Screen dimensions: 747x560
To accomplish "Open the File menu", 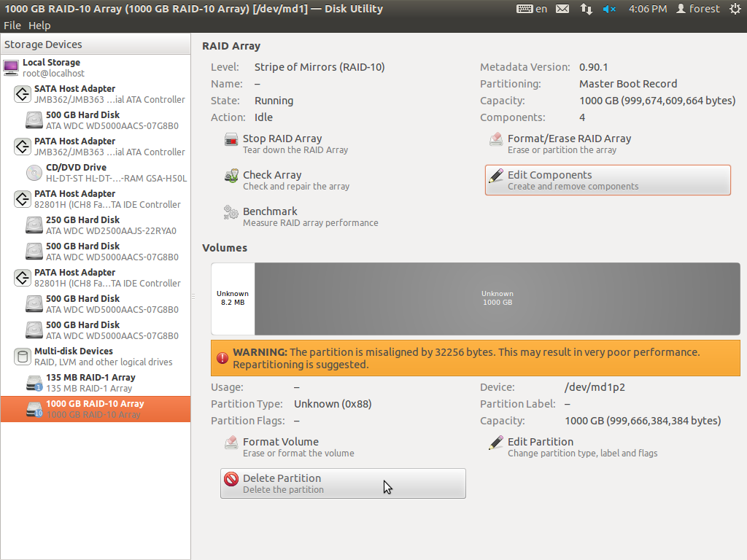I will (x=12, y=26).
